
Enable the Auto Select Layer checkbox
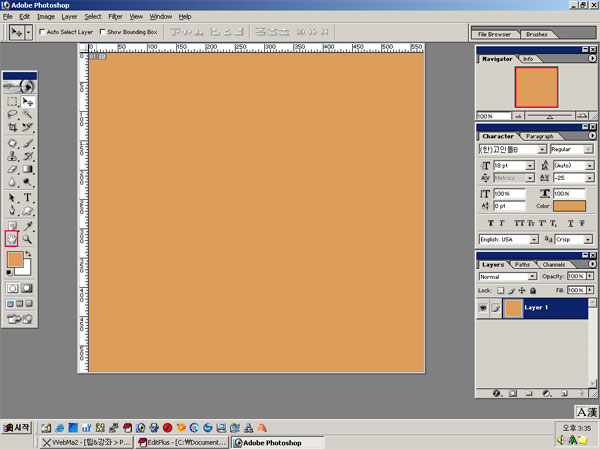point(42,32)
